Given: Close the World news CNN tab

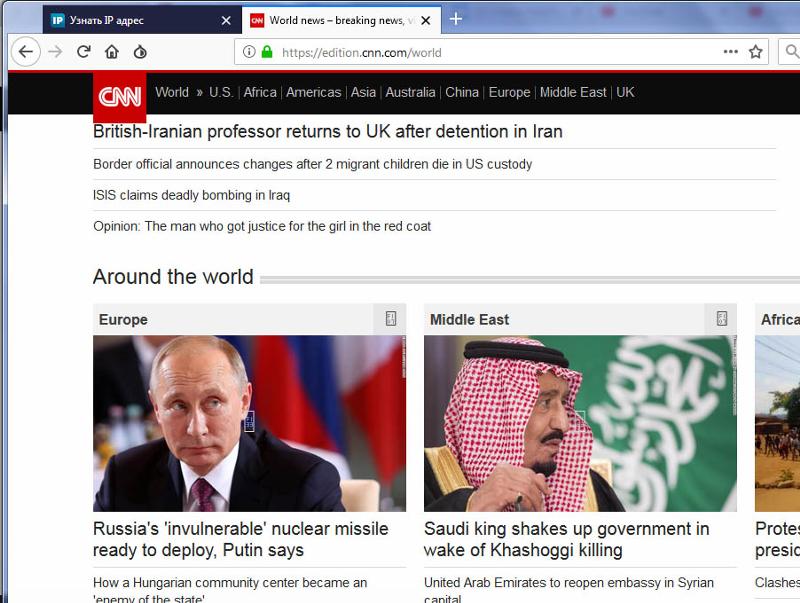Looking at the screenshot, I should pos(426,20).
